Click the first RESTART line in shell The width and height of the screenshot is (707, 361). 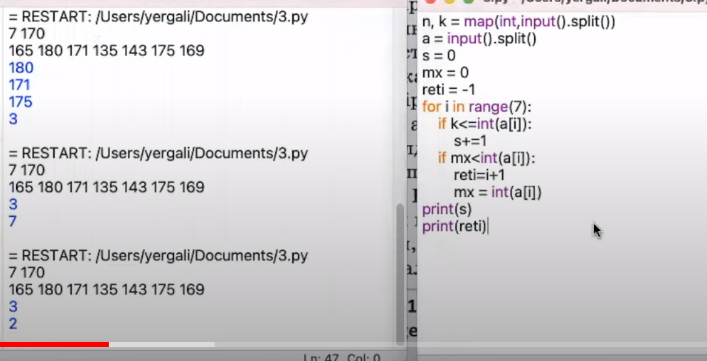pyautogui.click(x=158, y=18)
